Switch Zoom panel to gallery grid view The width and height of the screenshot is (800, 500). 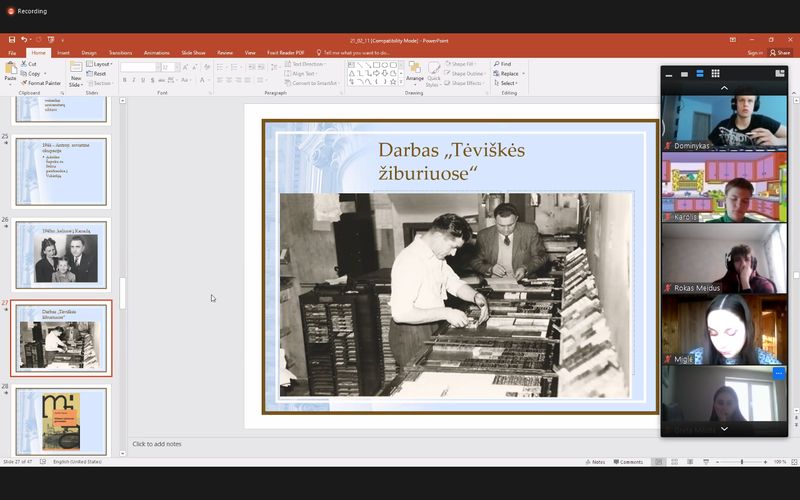[715, 73]
